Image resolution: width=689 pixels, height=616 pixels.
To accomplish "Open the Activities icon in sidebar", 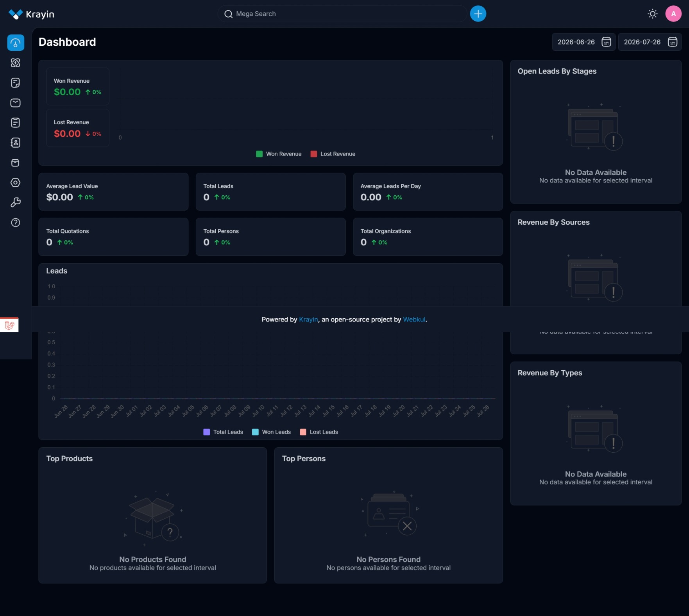I will (x=16, y=123).
